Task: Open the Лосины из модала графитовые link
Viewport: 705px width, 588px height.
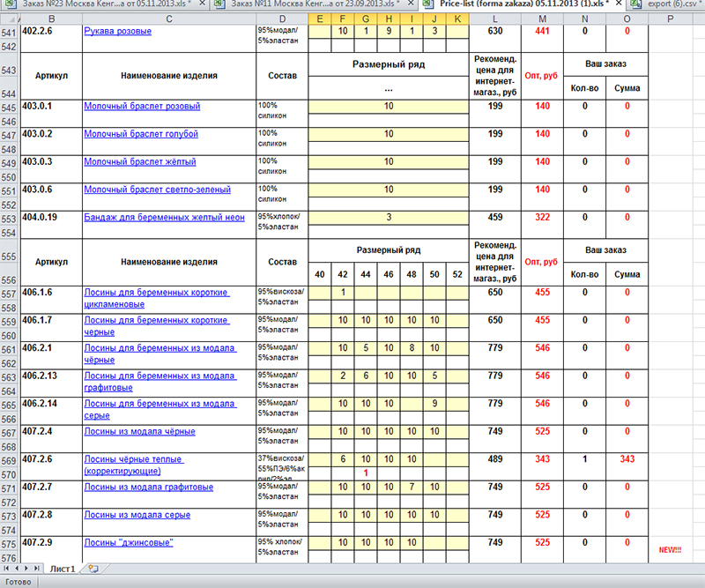Action: [x=149, y=488]
